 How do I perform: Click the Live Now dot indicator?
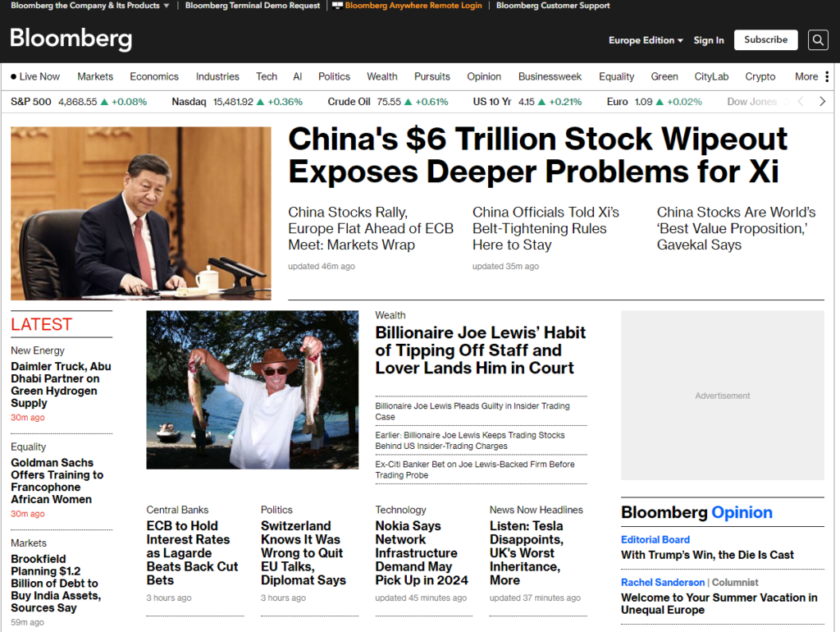pyautogui.click(x=13, y=76)
